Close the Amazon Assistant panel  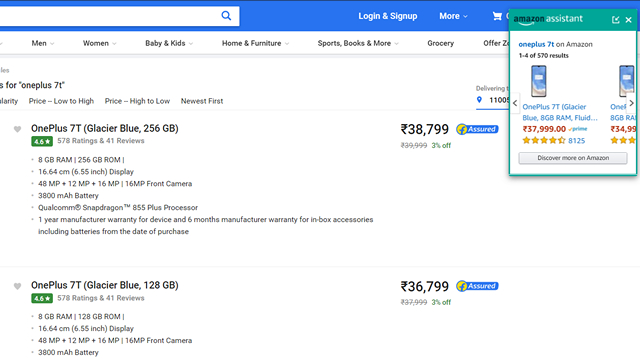pos(629,20)
